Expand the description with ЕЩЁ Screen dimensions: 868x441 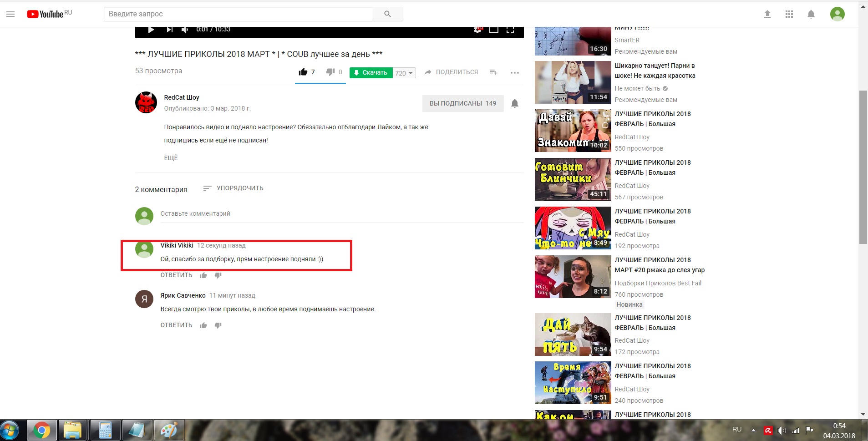click(x=171, y=158)
